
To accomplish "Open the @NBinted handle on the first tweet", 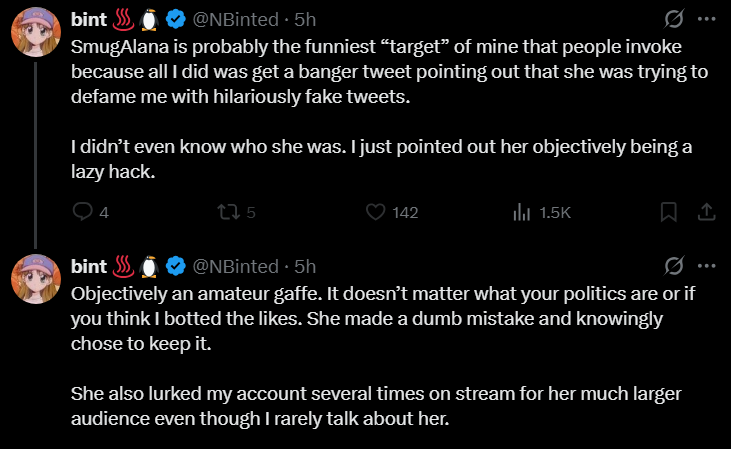I will pyautogui.click(x=234, y=20).
